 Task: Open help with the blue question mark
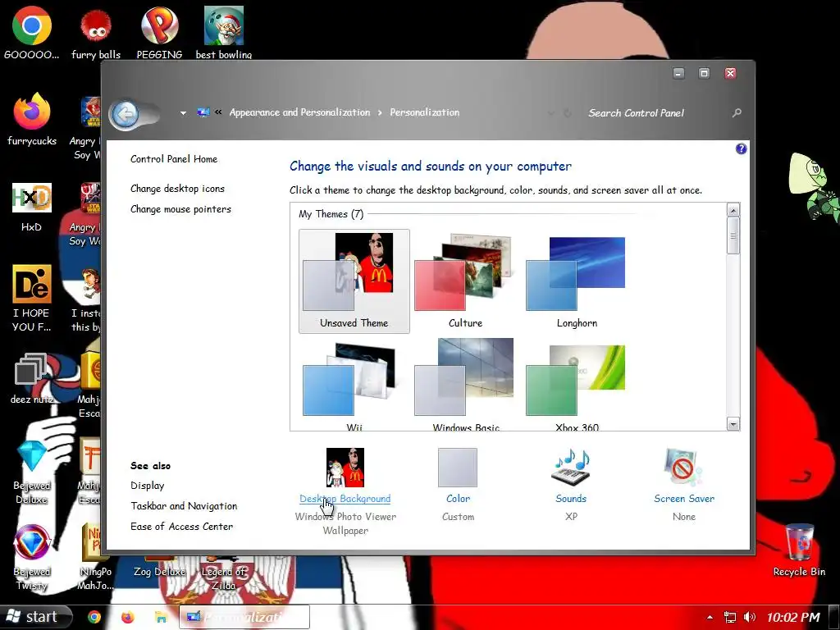click(x=741, y=149)
